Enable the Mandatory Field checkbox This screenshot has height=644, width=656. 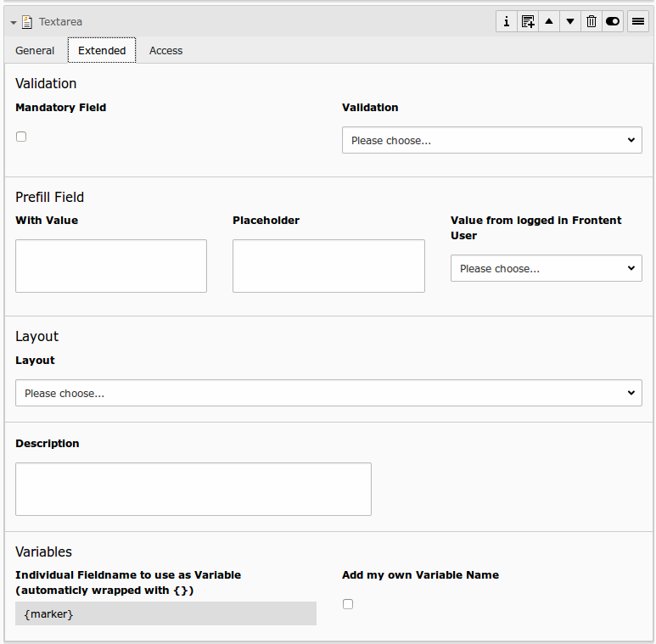[21, 137]
